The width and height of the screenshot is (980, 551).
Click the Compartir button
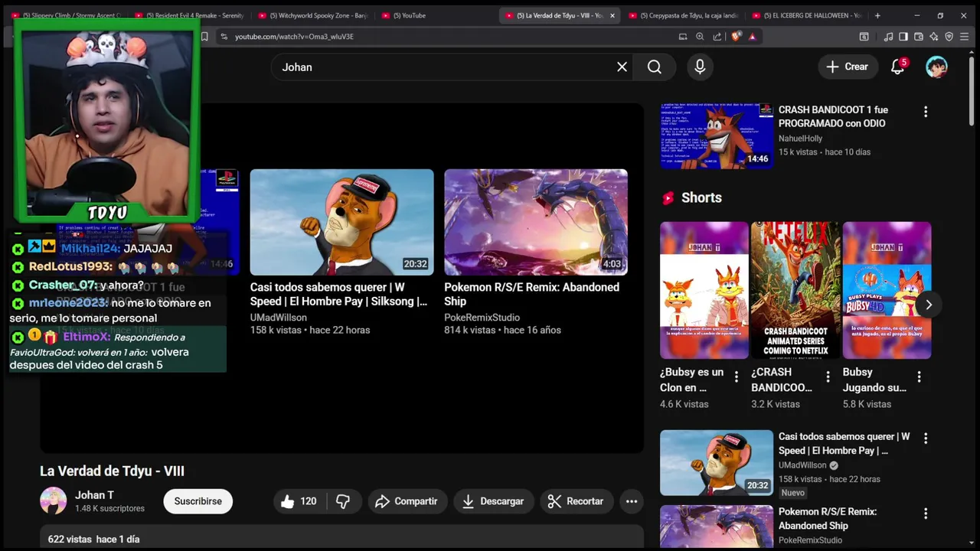point(407,501)
